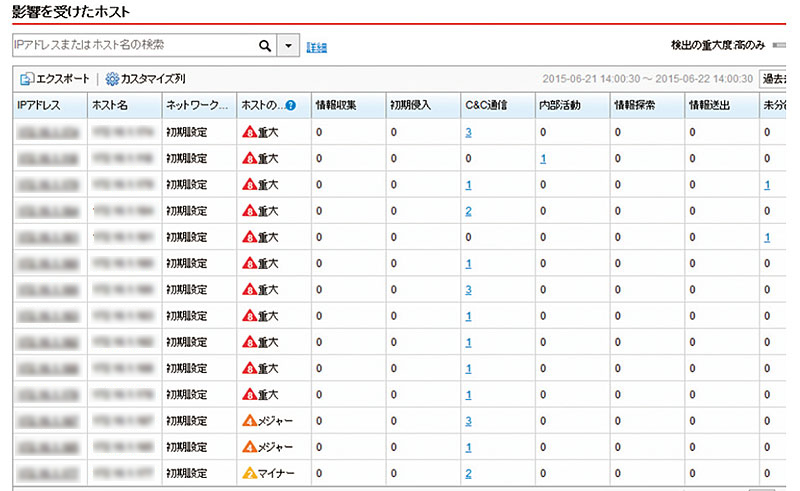800x491 pixels.
Task: Open the search options dropdown arrow
Action: (x=289, y=46)
